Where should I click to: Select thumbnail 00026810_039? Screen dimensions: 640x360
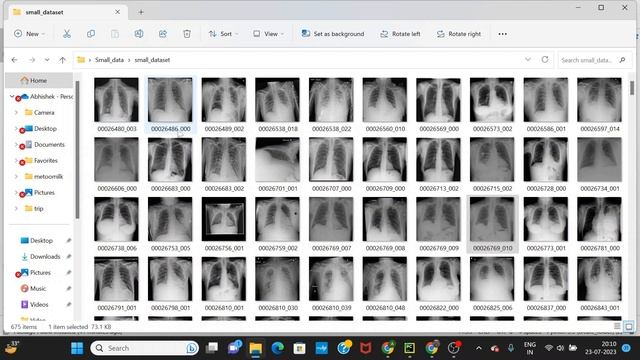tap(331, 279)
